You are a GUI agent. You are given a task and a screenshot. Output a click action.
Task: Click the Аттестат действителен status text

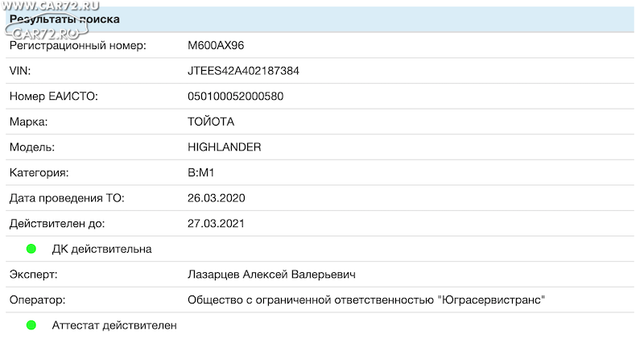pos(114,325)
